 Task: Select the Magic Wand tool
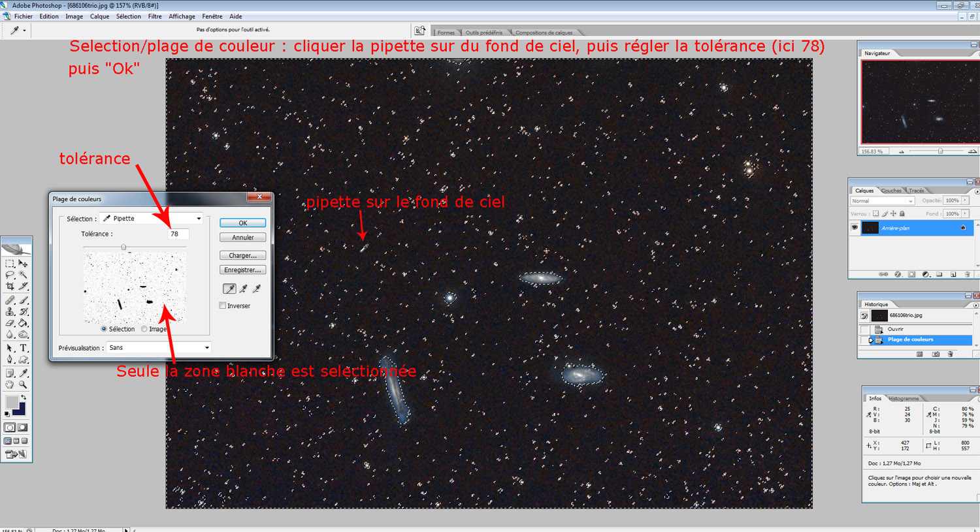click(x=23, y=275)
